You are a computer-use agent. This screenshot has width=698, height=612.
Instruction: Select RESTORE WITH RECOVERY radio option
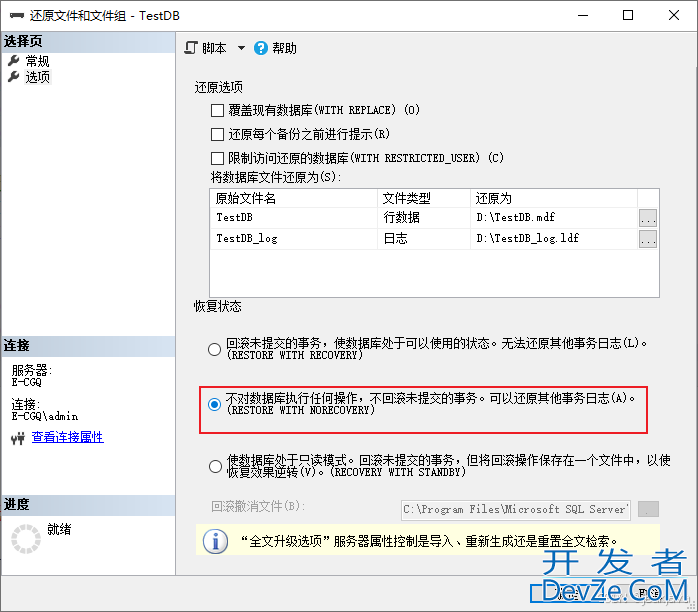pos(215,349)
